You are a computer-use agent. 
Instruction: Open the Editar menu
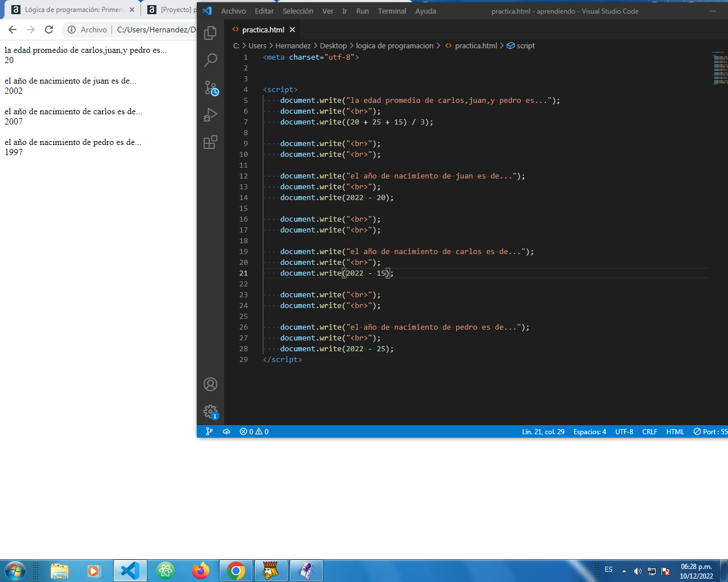[264, 11]
